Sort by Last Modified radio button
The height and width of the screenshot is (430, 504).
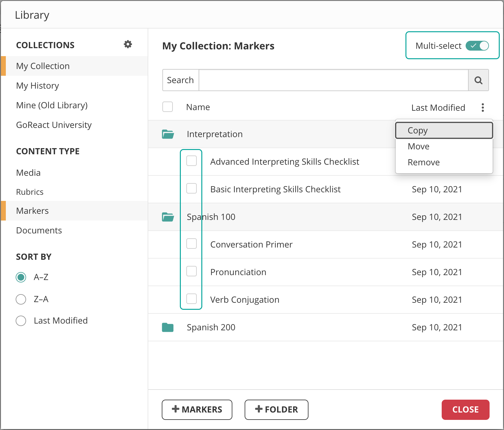pyautogui.click(x=21, y=321)
